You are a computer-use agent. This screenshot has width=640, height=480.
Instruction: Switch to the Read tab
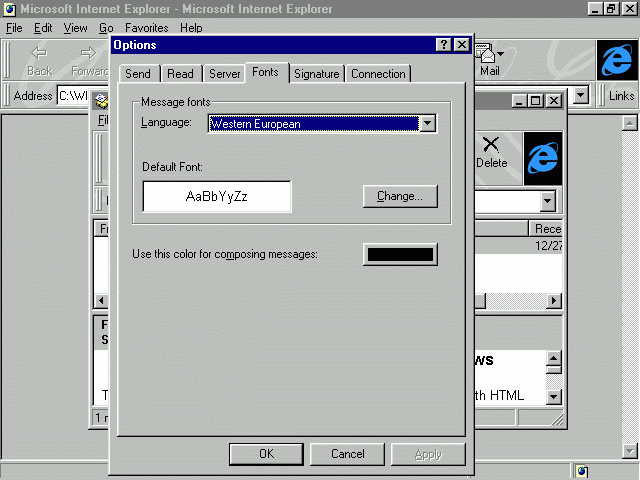point(180,74)
